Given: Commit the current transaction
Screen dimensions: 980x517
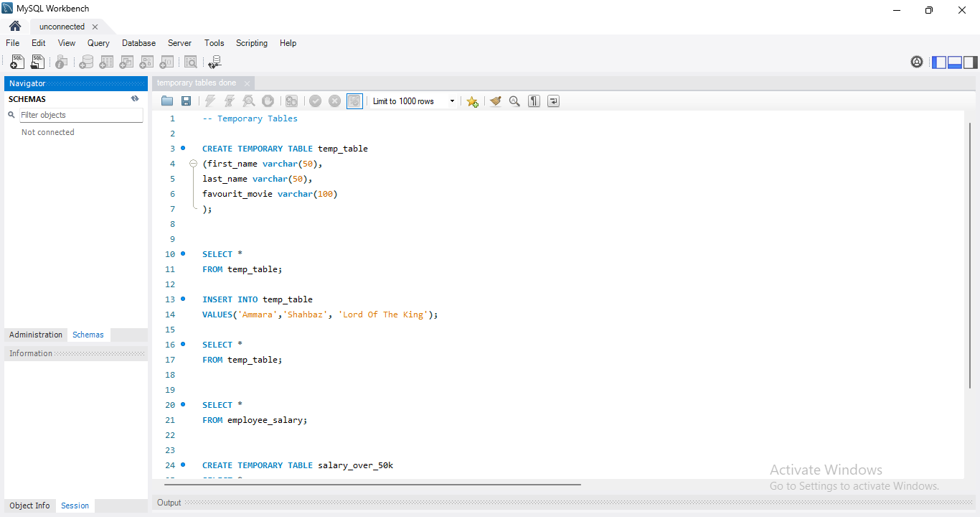Looking at the screenshot, I should (315, 101).
